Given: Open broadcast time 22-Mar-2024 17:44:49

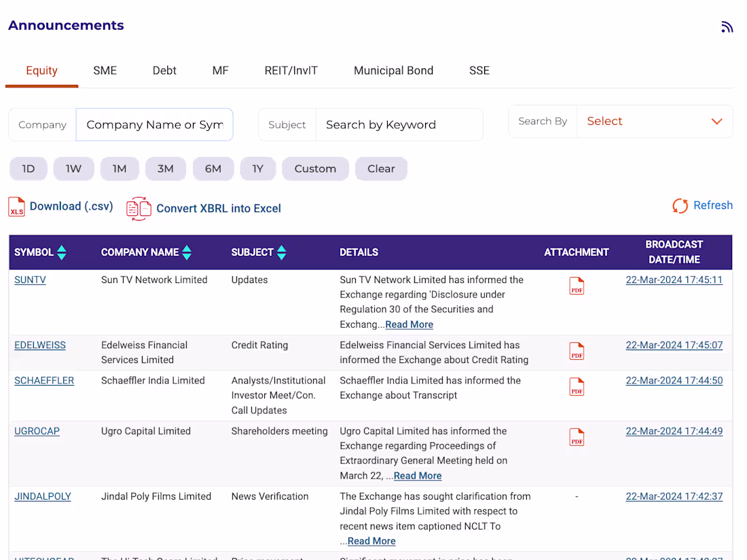Looking at the screenshot, I should coord(674,431).
